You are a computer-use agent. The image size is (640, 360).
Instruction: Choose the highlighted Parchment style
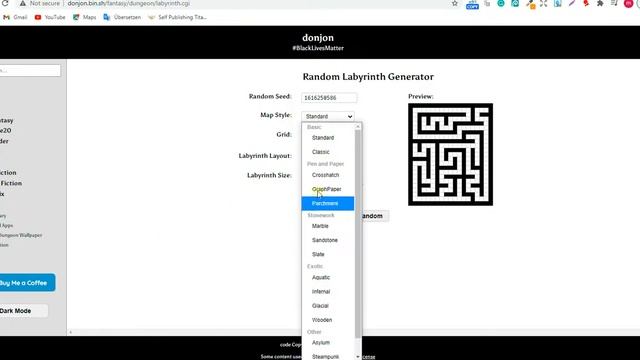(328, 203)
